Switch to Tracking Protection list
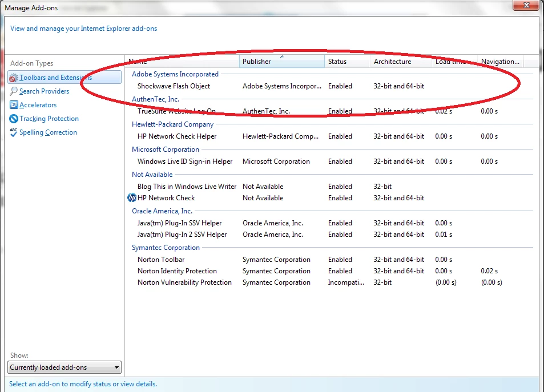Screen dimensions: 544x392 point(49,119)
